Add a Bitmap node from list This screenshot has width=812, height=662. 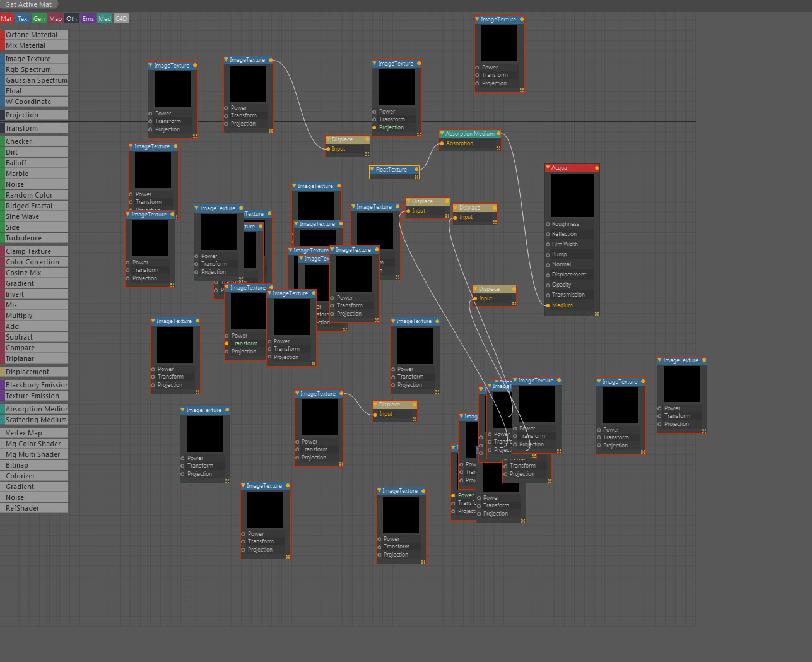click(34, 465)
